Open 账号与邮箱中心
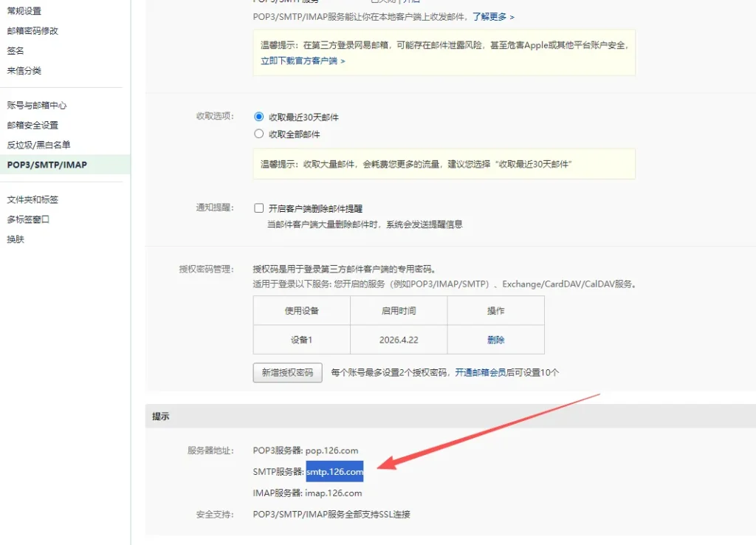This screenshot has width=756, height=545. 37,106
